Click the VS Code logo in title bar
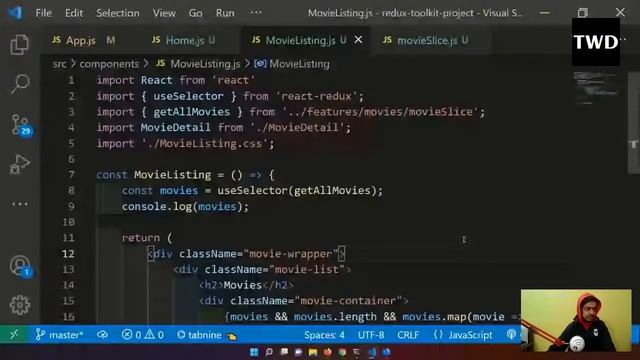 click(15, 13)
